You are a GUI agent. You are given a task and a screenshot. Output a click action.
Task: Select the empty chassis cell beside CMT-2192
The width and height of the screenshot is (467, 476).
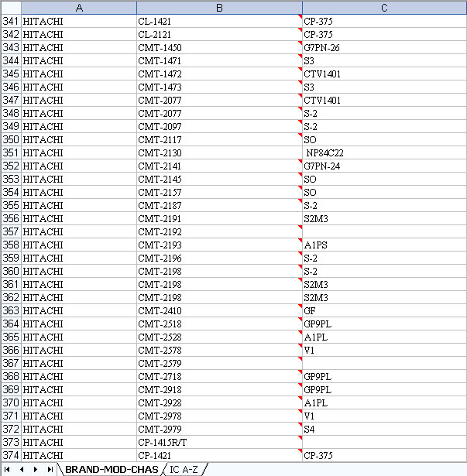pos(384,231)
